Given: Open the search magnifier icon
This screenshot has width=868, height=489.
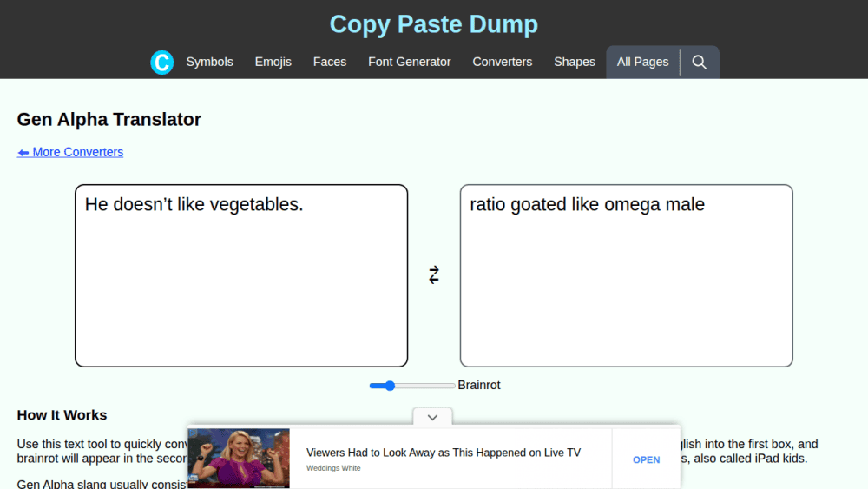Looking at the screenshot, I should pyautogui.click(x=699, y=62).
